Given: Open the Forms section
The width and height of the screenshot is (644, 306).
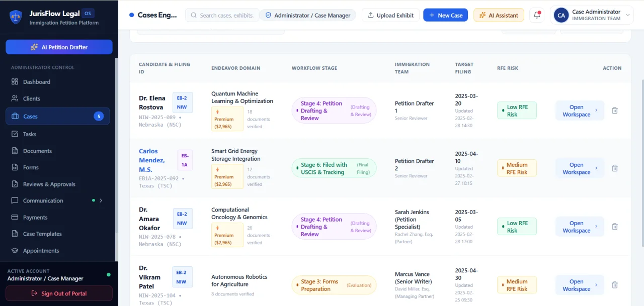Looking at the screenshot, I should click(x=58, y=167).
